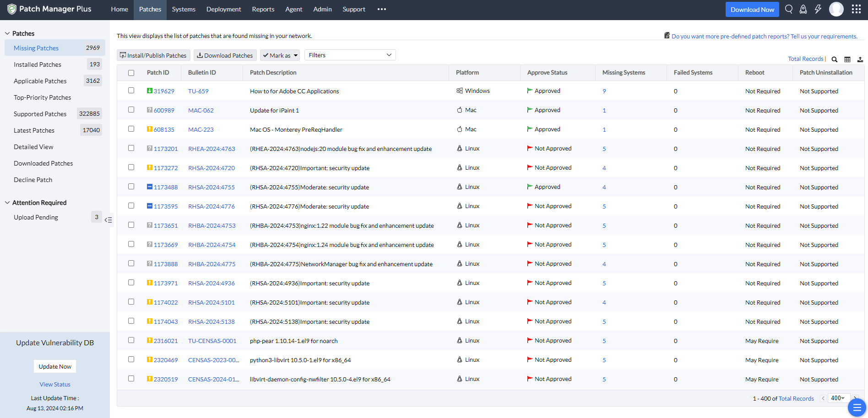The height and width of the screenshot is (418, 868).
Task: Open Installed Patches in the sidebar
Action: (37, 64)
